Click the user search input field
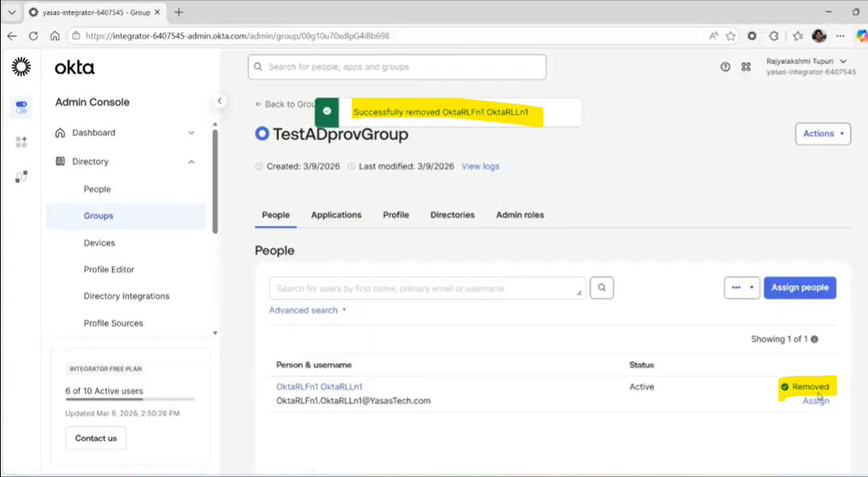 424,288
